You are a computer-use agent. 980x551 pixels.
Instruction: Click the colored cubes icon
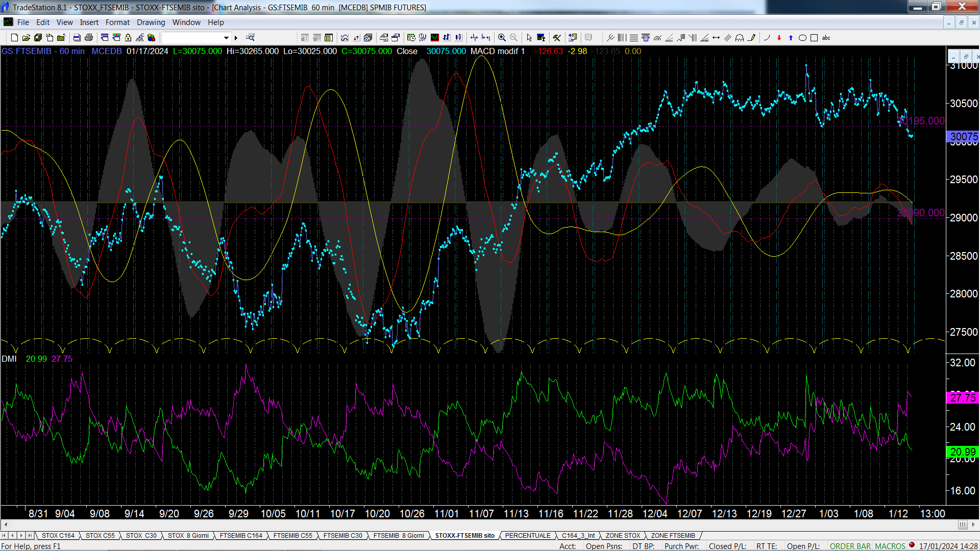point(151,38)
